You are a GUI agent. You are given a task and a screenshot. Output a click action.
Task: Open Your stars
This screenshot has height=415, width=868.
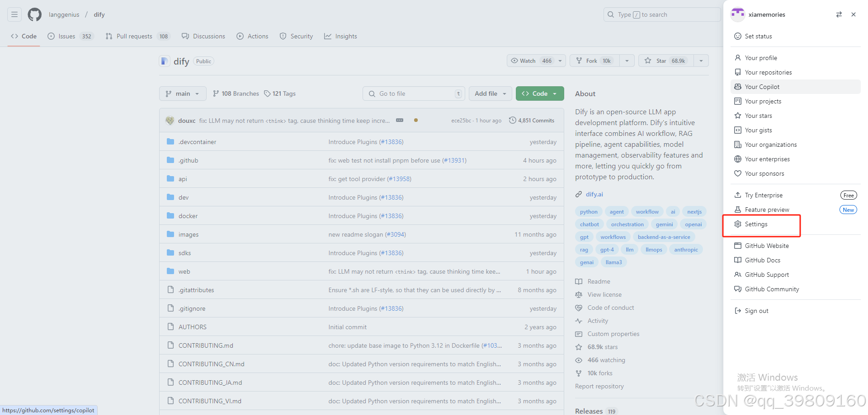[796, 116]
